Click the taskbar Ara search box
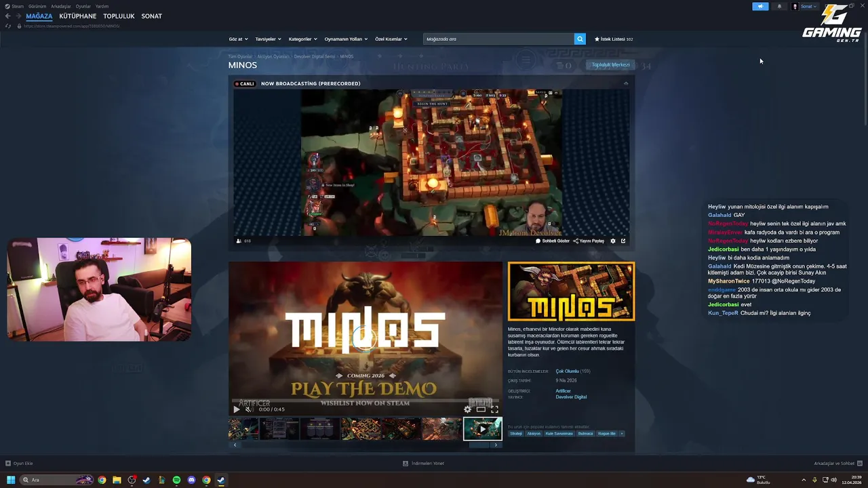Viewport: 868px width, 488px height. [x=57, y=480]
